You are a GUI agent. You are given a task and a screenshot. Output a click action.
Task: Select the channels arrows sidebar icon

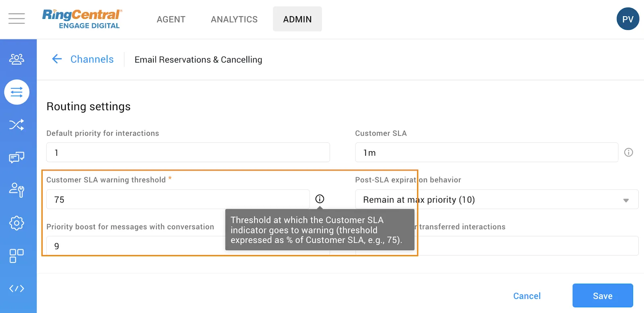click(x=17, y=92)
